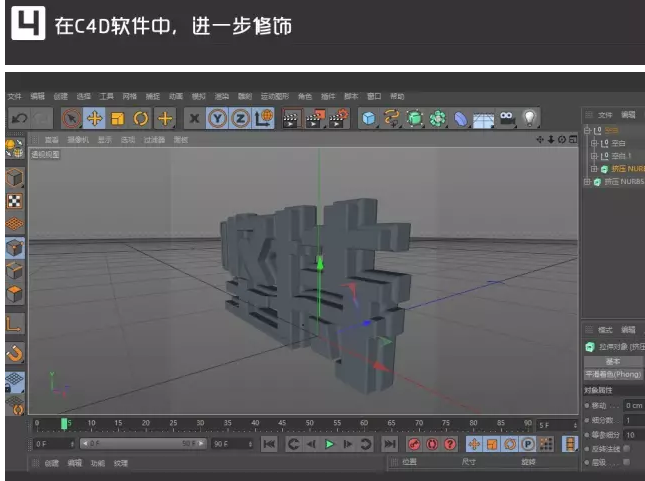This screenshot has height=481, width=645.
Task: Toggle the X axis lock
Action: [x=194, y=119]
